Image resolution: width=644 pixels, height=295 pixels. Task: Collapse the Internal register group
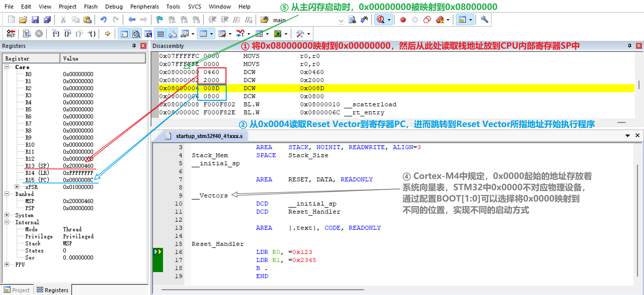tap(7, 222)
